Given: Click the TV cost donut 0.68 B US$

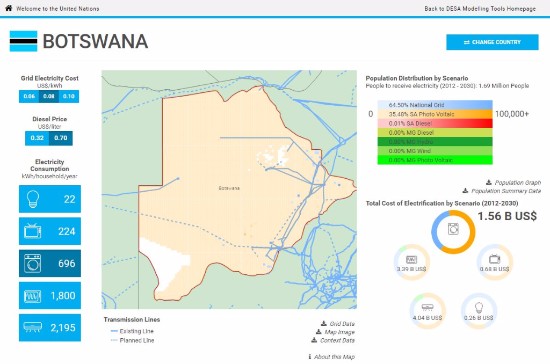Looking at the screenshot, I should click(x=495, y=262).
